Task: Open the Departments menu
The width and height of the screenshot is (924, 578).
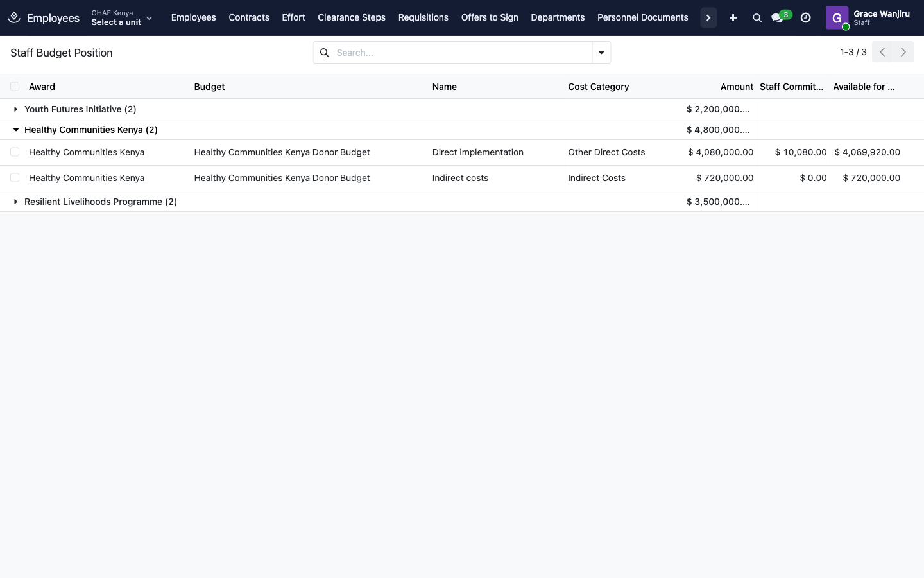Action: (558, 17)
